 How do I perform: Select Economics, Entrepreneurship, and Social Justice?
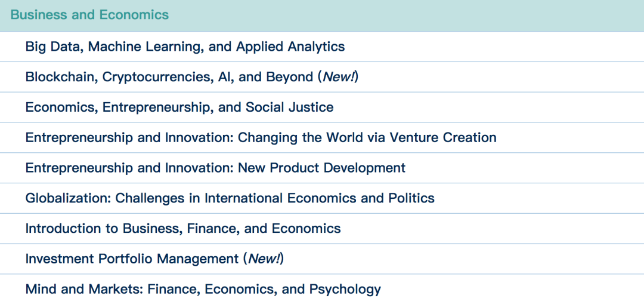pos(179,107)
